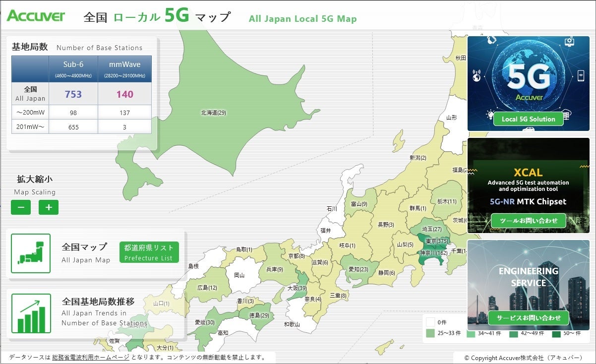Click the ~200mW Sub-6 value 98
596x364 pixels.
tap(73, 113)
